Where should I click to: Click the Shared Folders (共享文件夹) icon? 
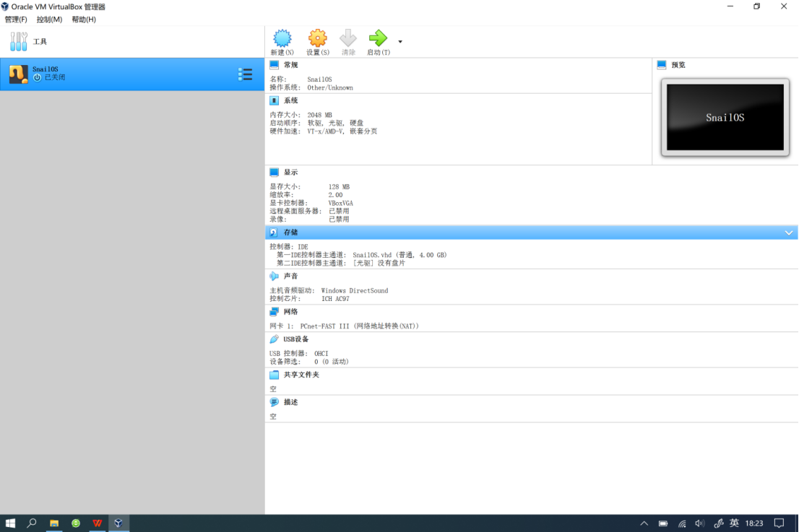274,375
